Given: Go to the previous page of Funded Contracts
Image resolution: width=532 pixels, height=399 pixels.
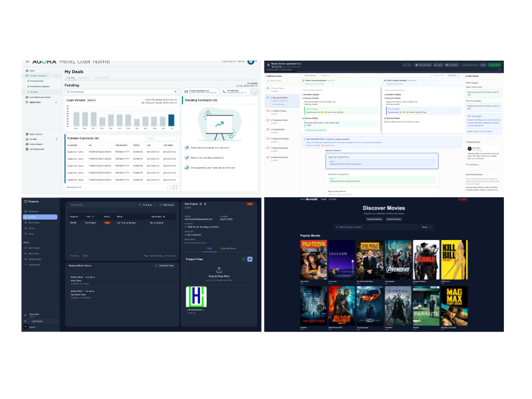Looking at the screenshot, I should click(x=169, y=187).
